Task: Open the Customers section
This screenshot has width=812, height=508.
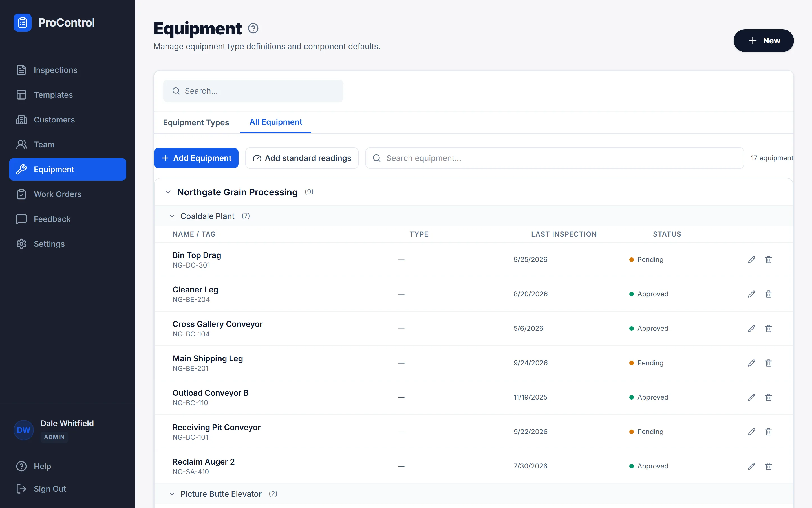Action: (x=67, y=120)
